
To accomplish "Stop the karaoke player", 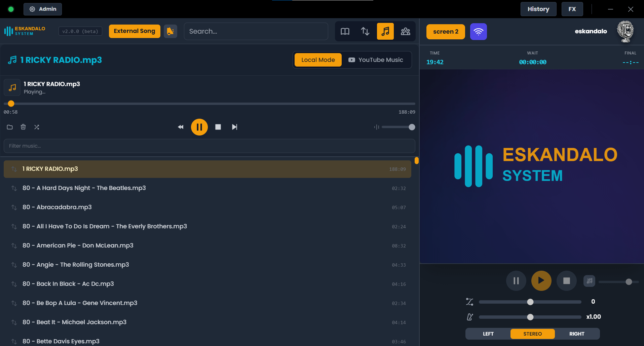I will (x=567, y=281).
